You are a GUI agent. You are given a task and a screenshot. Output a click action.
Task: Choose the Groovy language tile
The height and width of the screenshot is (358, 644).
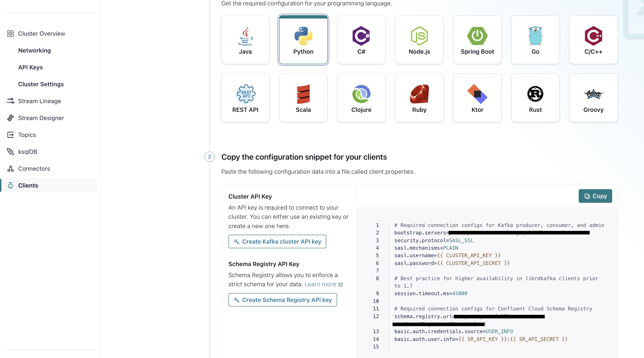click(x=593, y=98)
